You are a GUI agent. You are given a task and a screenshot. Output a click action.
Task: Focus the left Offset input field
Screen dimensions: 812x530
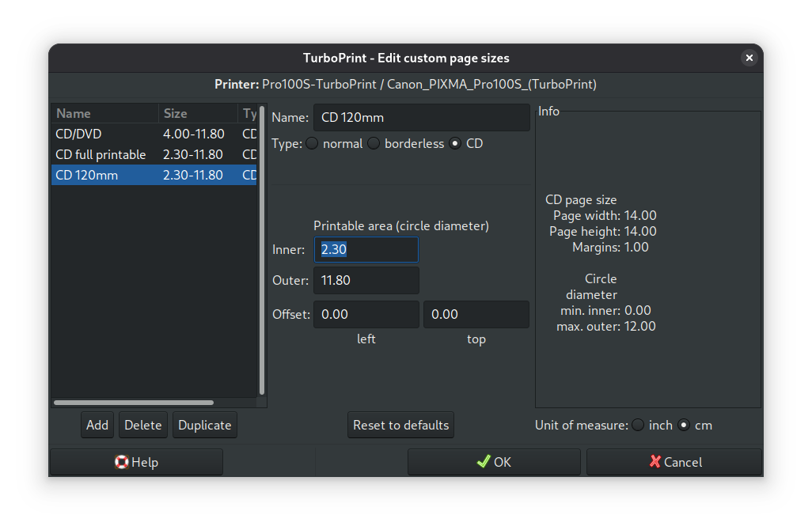pyautogui.click(x=366, y=314)
